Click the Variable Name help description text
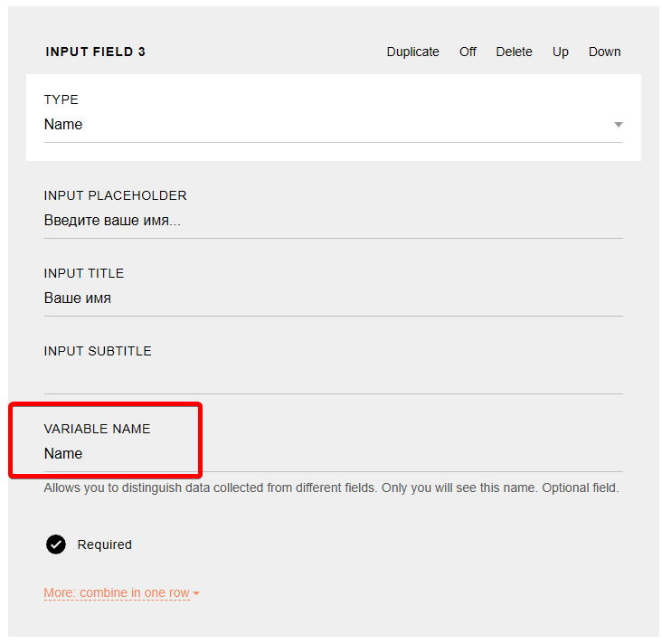This screenshot has height=644, width=662. click(x=331, y=488)
